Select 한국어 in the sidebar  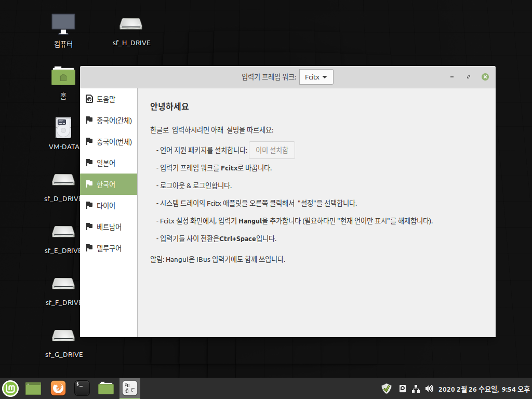click(109, 184)
